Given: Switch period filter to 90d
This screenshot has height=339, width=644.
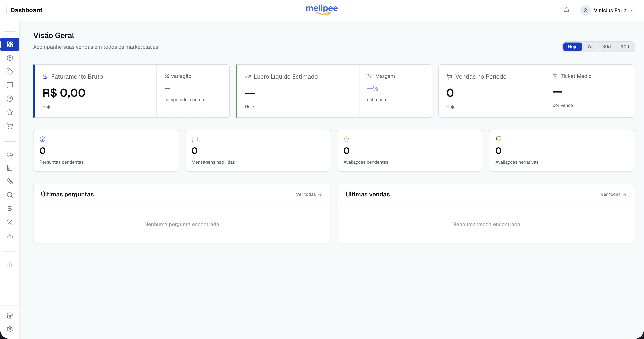Looking at the screenshot, I should 624,47.
